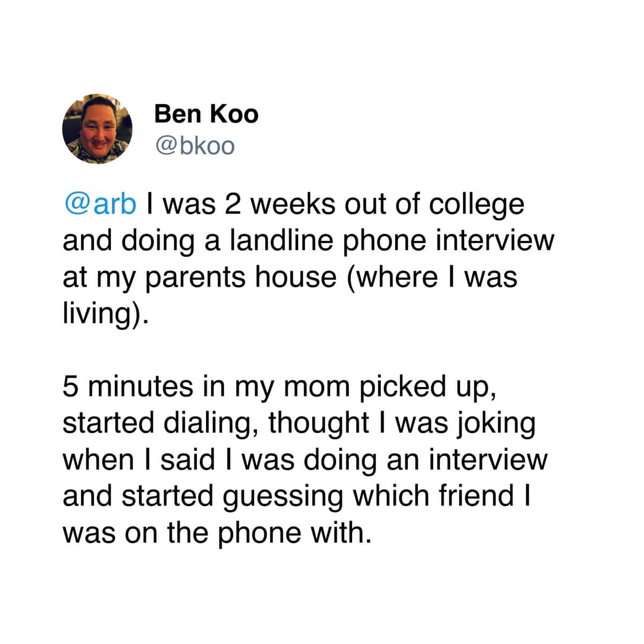Open the Ben Koo display name
This screenshot has height=644, width=644.
coord(206,114)
